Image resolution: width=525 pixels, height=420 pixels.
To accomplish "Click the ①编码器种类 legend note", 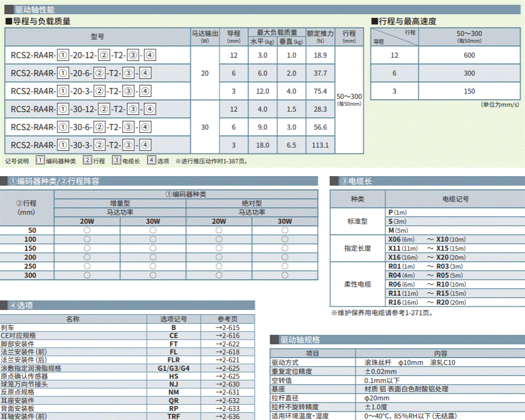I will point(56,161).
